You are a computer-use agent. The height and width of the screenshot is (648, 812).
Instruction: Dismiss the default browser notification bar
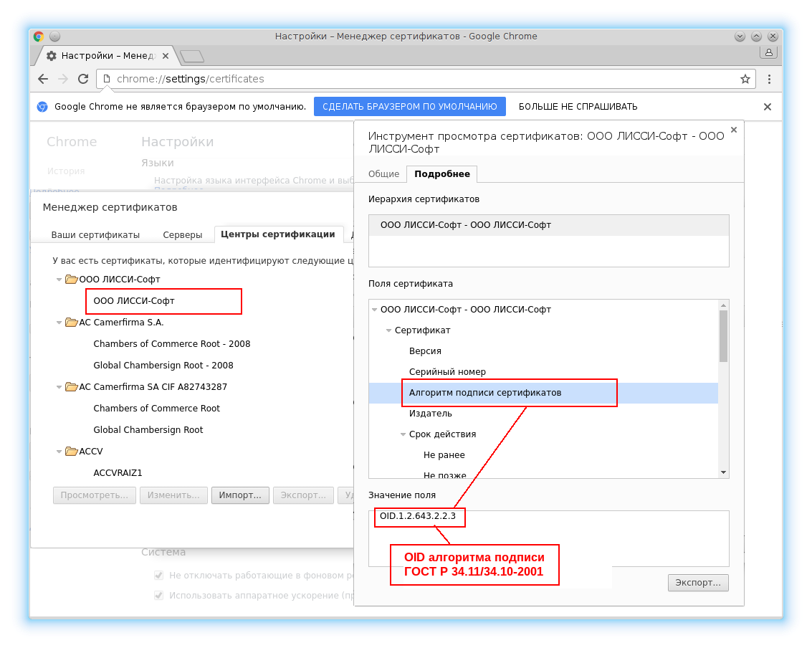tap(767, 107)
